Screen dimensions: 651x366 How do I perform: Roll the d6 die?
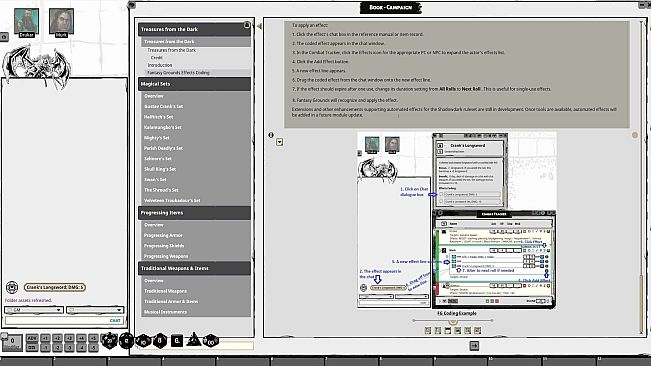point(177,341)
